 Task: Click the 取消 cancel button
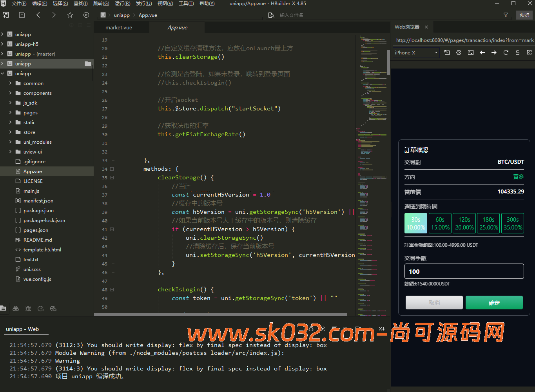tap(434, 303)
